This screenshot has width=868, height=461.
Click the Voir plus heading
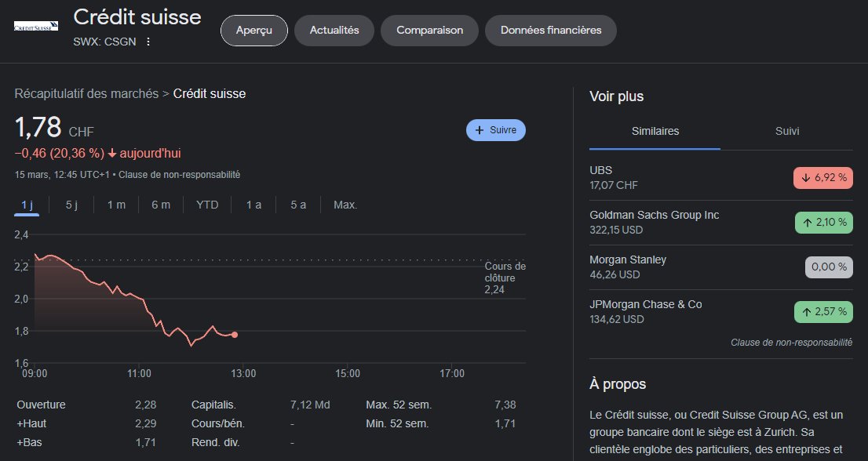617,96
